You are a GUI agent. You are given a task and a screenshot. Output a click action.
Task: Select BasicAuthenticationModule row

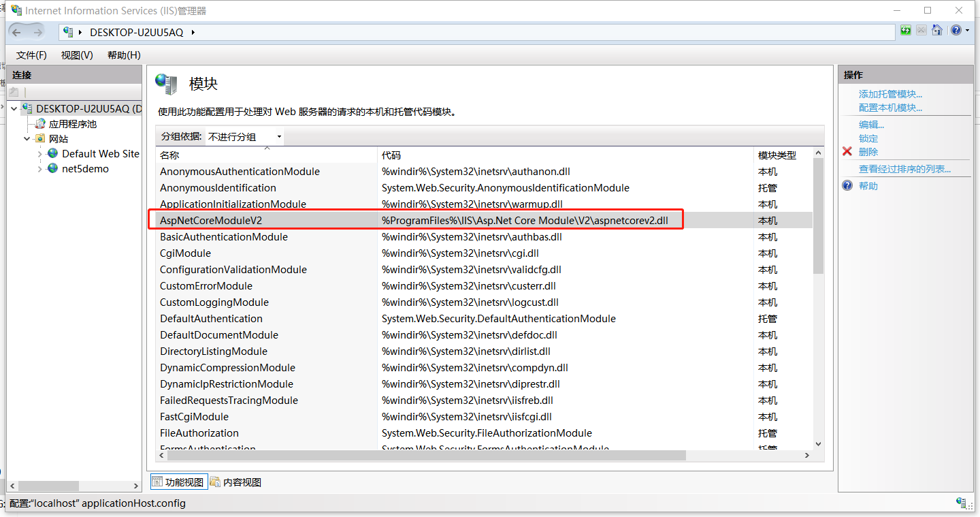(485, 237)
